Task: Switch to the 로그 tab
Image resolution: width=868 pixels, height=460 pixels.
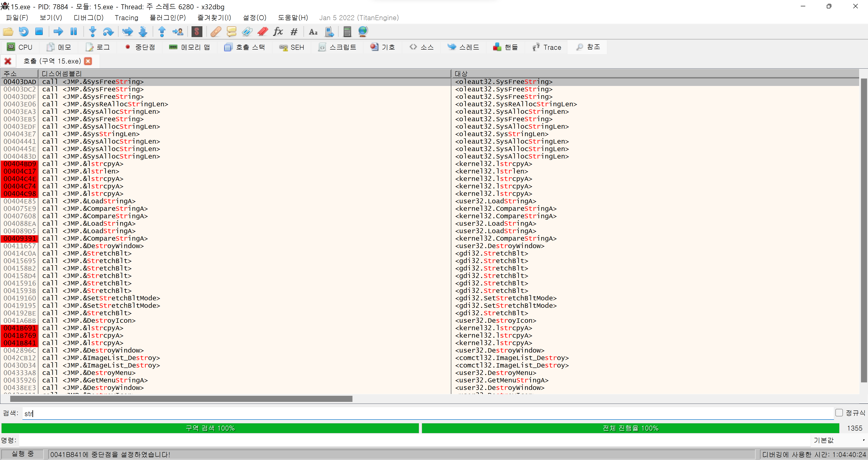Action: (x=97, y=47)
